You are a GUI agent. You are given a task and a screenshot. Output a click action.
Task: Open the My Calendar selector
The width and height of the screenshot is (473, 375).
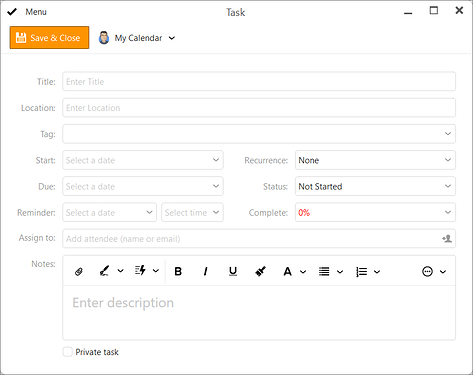(137, 38)
